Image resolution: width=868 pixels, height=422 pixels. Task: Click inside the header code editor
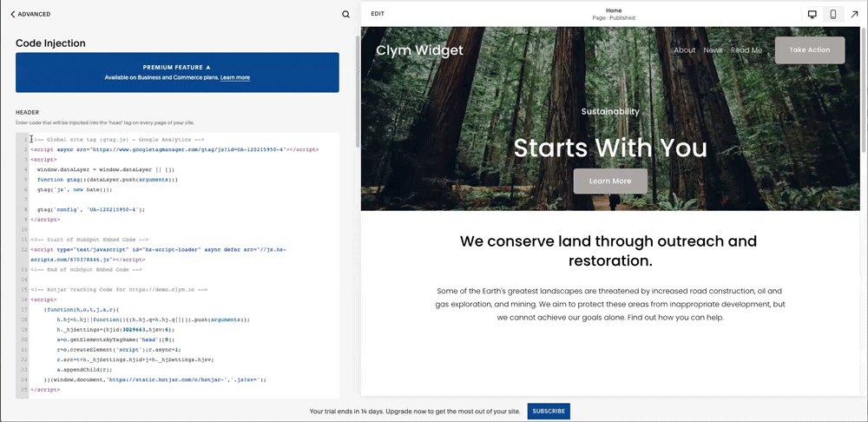pos(177,265)
